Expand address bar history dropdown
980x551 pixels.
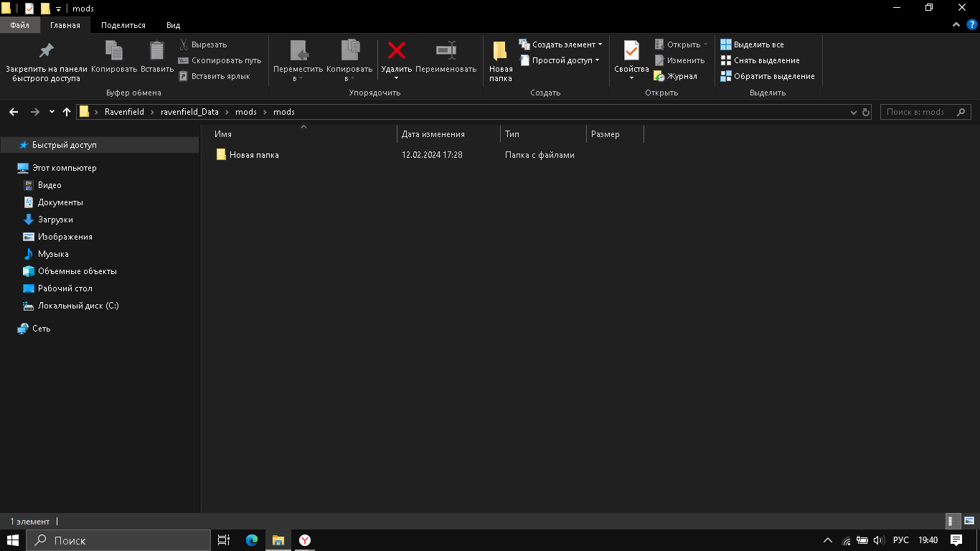pyautogui.click(x=853, y=112)
